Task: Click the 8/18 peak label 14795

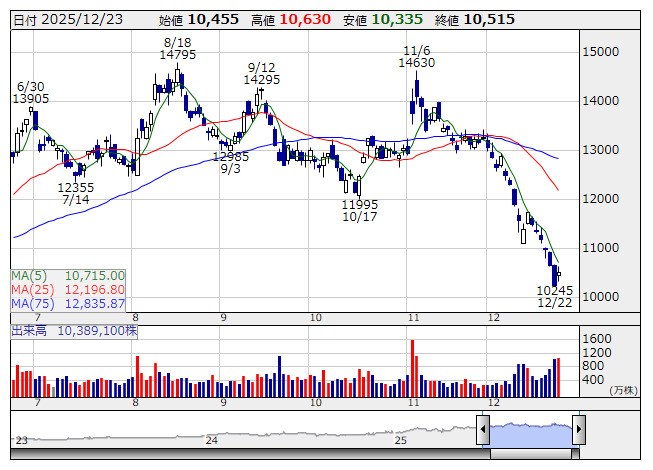Action: [177, 55]
